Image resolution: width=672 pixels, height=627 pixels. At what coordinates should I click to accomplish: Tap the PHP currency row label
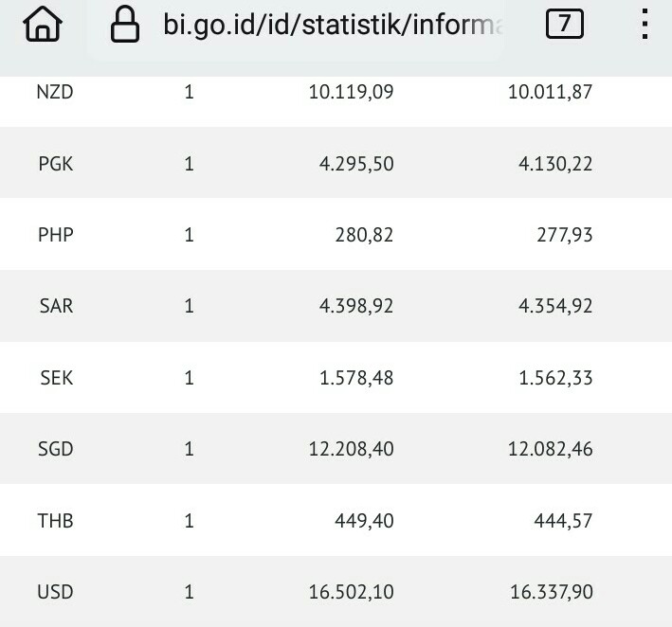(x=55, y=235)
